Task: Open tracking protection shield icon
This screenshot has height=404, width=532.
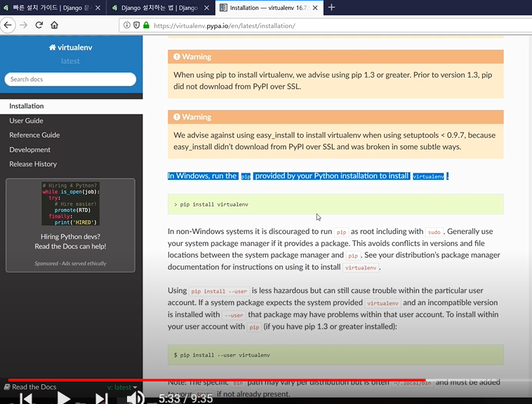Action: (136, 25)
